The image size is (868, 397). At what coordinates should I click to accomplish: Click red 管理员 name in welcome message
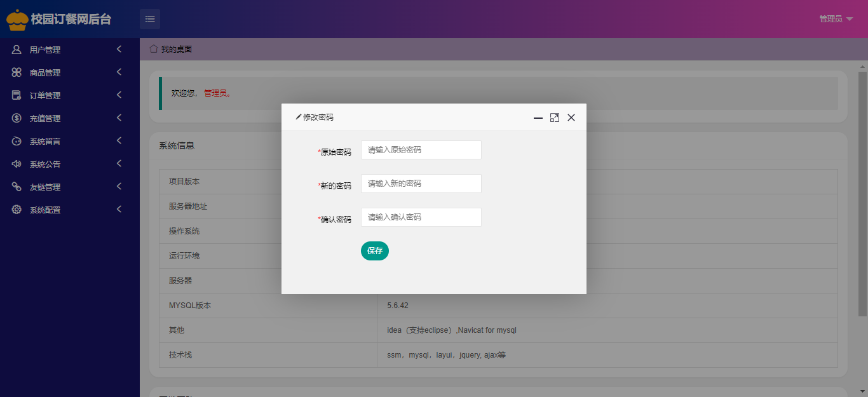(217, 93)
